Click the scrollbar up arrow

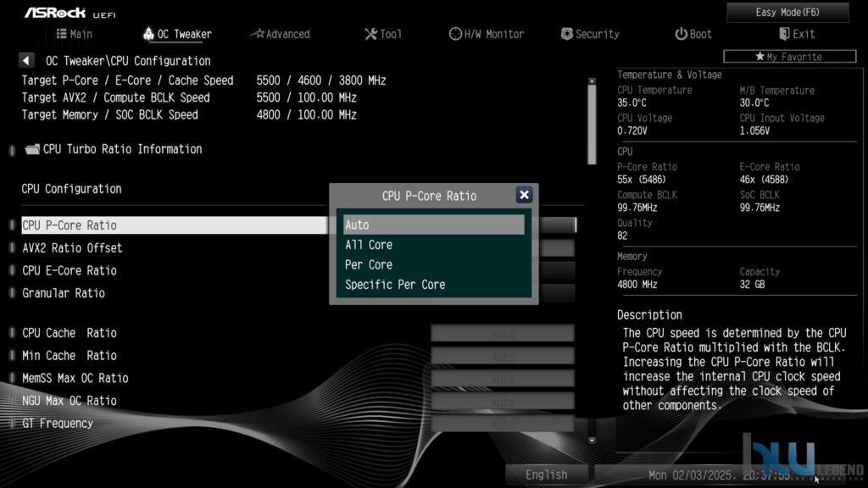[592, 80]
